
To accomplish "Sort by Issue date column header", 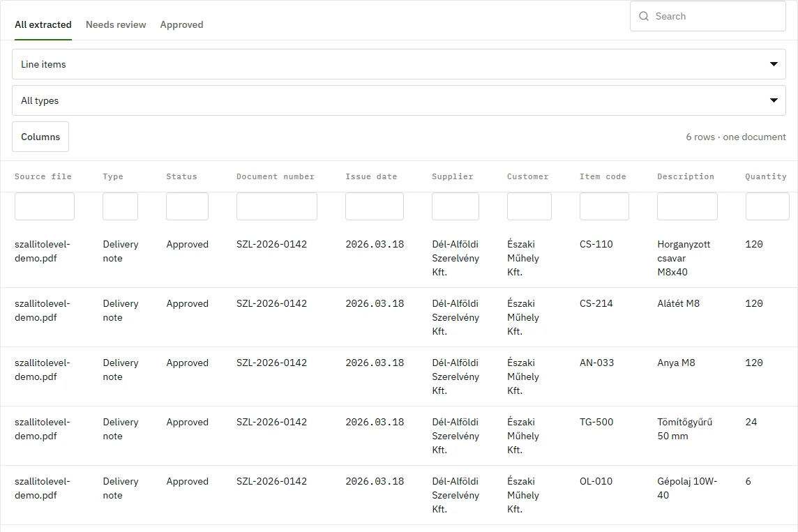I will tap(371, 176).
